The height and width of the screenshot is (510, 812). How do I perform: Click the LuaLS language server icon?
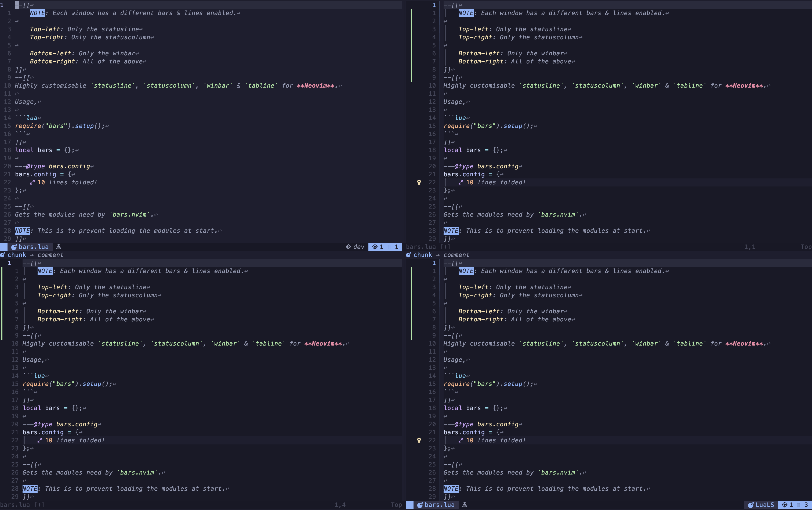click(751, 505)
